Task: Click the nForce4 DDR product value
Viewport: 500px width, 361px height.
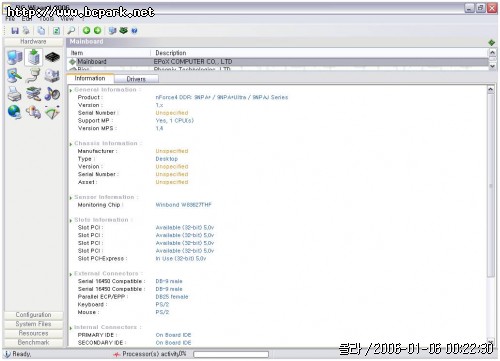Action: pyautogui.click(x=222, y=97)
